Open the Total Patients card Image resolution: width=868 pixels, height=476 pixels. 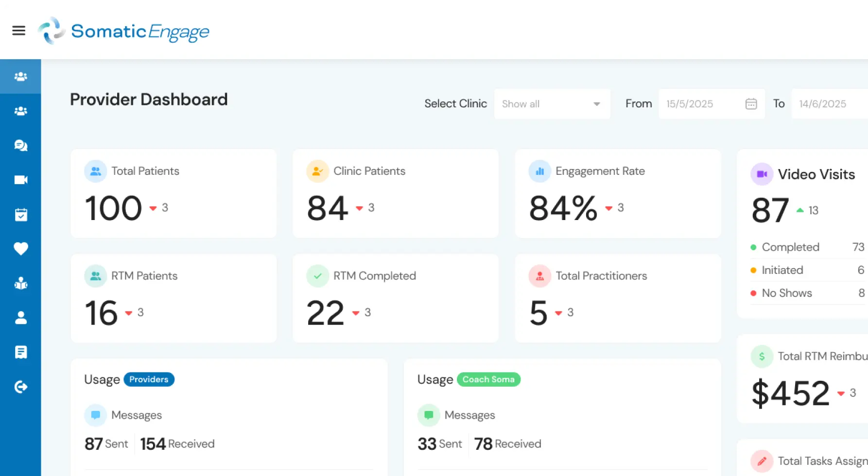[x=174, y=193]
